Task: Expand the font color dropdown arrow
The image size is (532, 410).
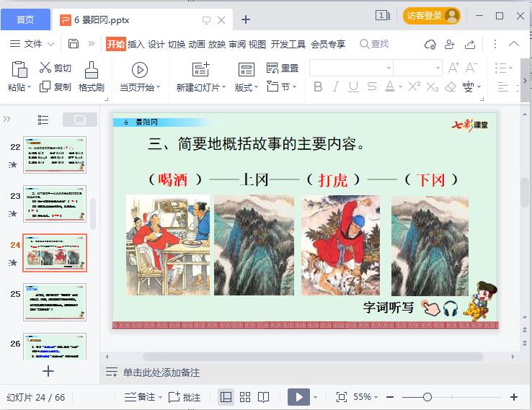Action: (x=400, y=87)
